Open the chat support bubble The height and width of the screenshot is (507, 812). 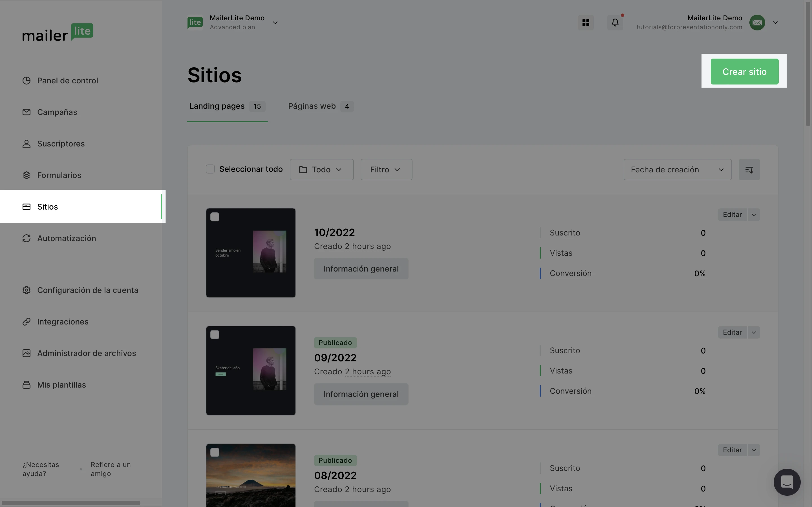point(787,482)
